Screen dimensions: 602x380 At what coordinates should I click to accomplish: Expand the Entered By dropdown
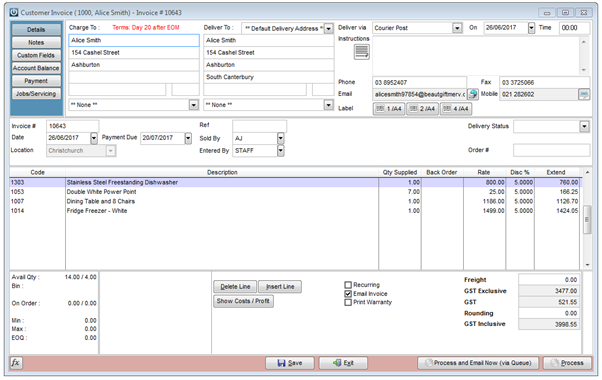(281, 151)
